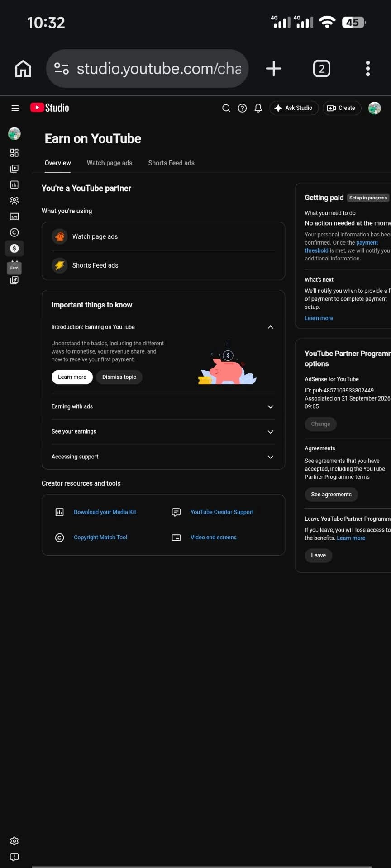Open Settings gear in the sidebar
This screenshot has width=391, height=868.
click(x=14, y=841)
